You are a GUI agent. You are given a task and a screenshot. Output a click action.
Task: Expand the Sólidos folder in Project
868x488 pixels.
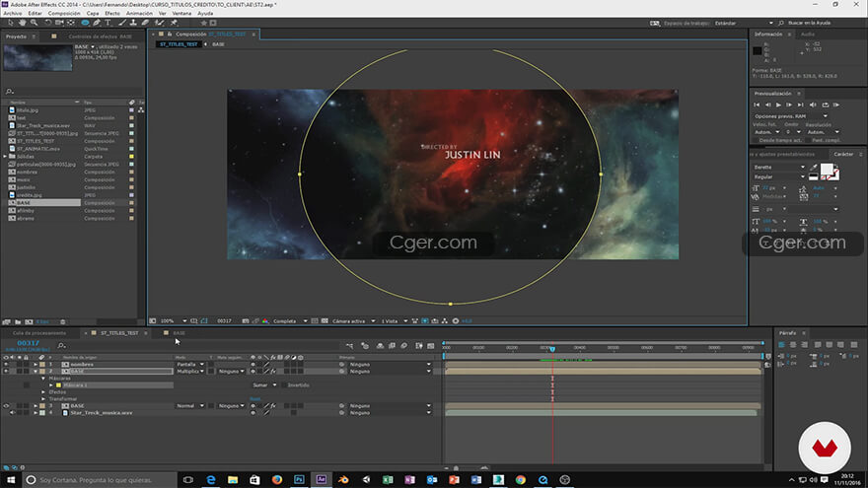click(6, 157)
